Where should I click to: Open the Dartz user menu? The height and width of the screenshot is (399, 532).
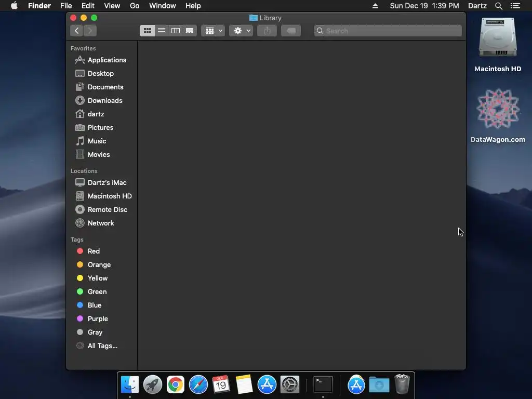[x=477, y=6]
